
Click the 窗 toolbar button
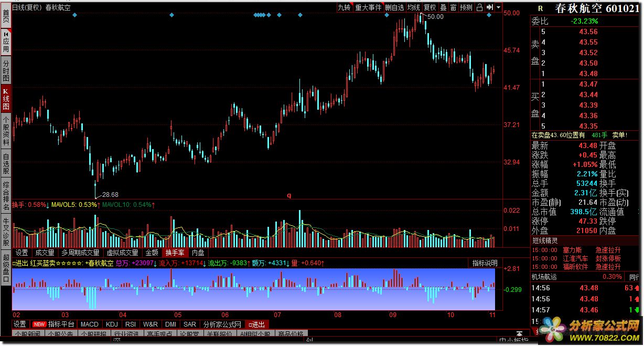tap(453, 7)
